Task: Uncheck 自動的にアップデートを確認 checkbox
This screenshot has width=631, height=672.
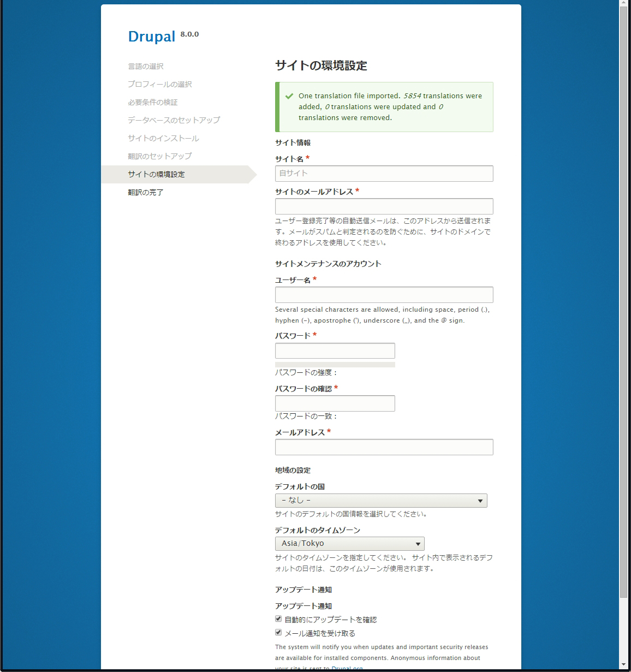Action: coord(278,619)
